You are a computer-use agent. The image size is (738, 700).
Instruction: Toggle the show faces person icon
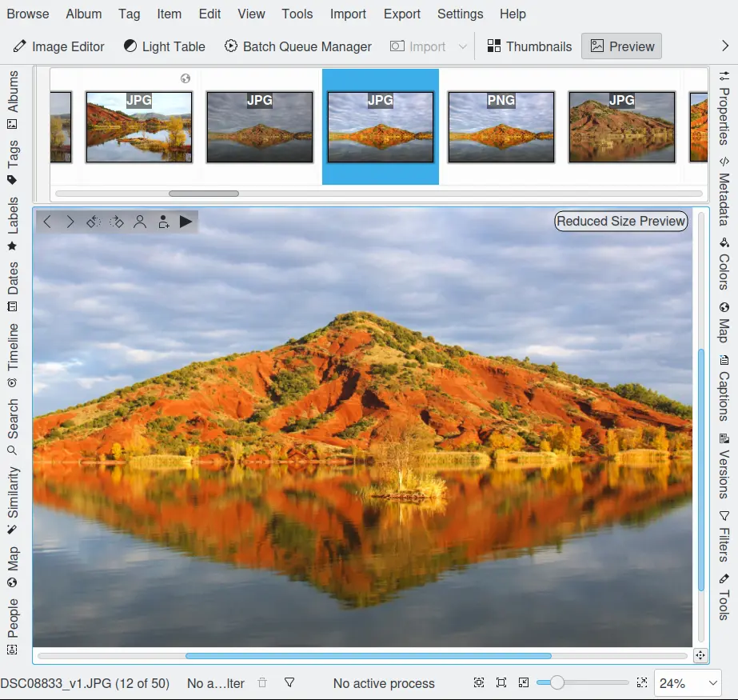140,222
